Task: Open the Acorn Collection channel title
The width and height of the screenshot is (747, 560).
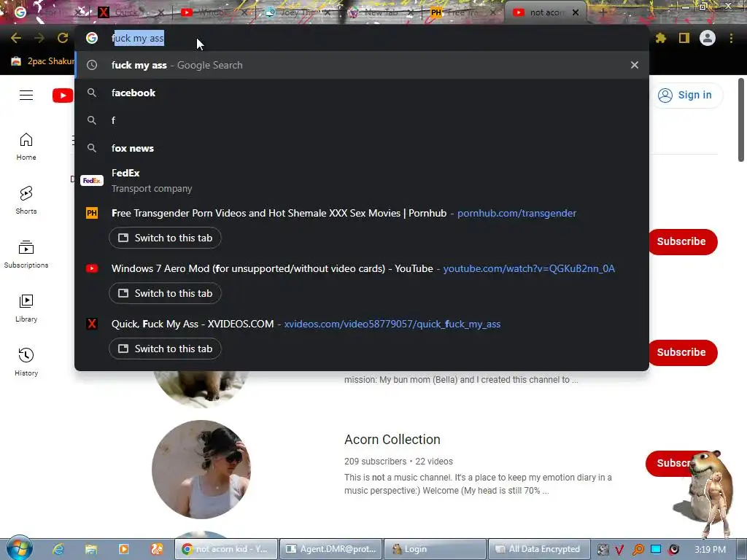Action: 392,440
